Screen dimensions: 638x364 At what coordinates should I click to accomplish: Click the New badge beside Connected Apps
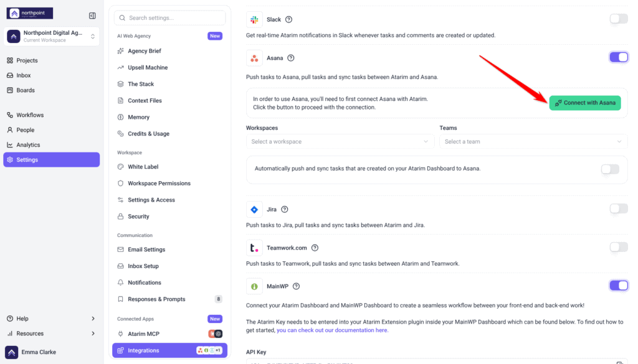pos(215,319)
